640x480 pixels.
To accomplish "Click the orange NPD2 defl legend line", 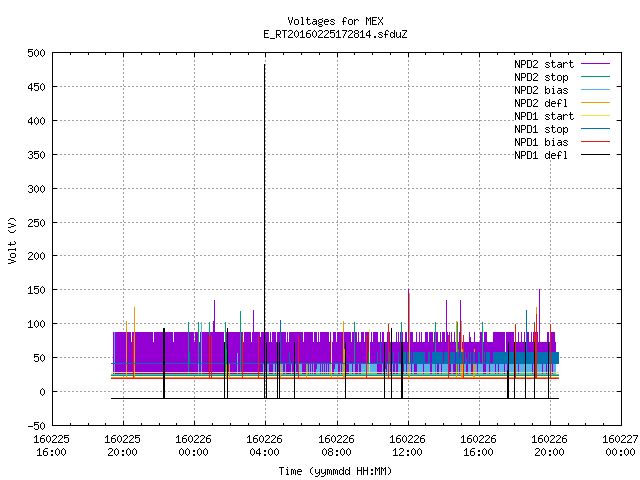I will [596, 102].
